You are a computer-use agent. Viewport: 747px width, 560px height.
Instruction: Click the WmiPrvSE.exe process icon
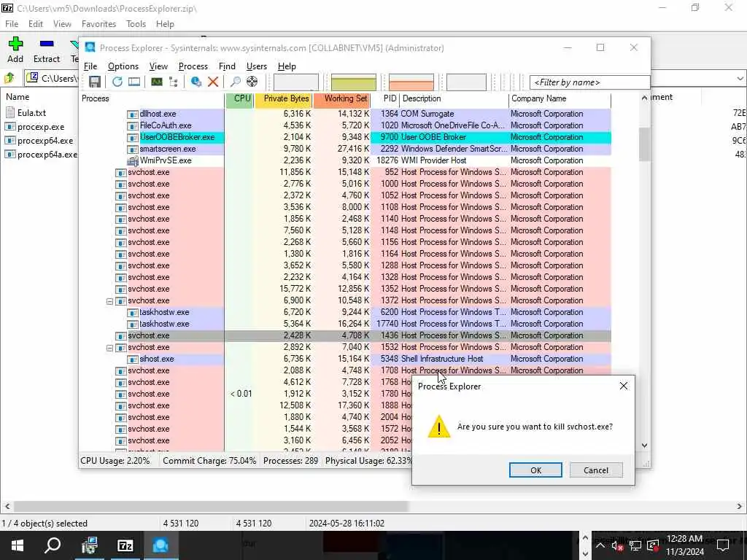pos(133,160)
